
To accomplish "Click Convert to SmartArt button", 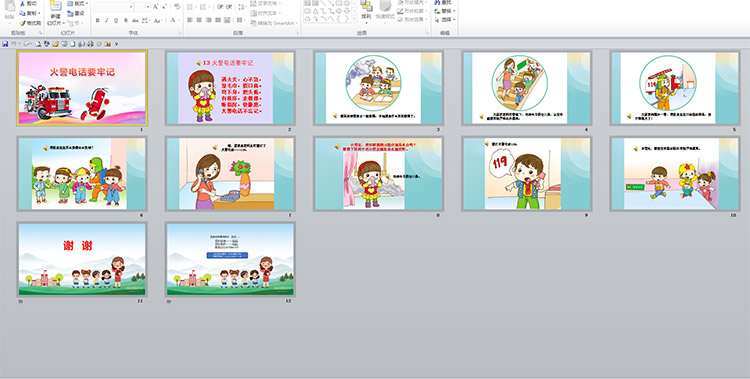I will 274,23.
